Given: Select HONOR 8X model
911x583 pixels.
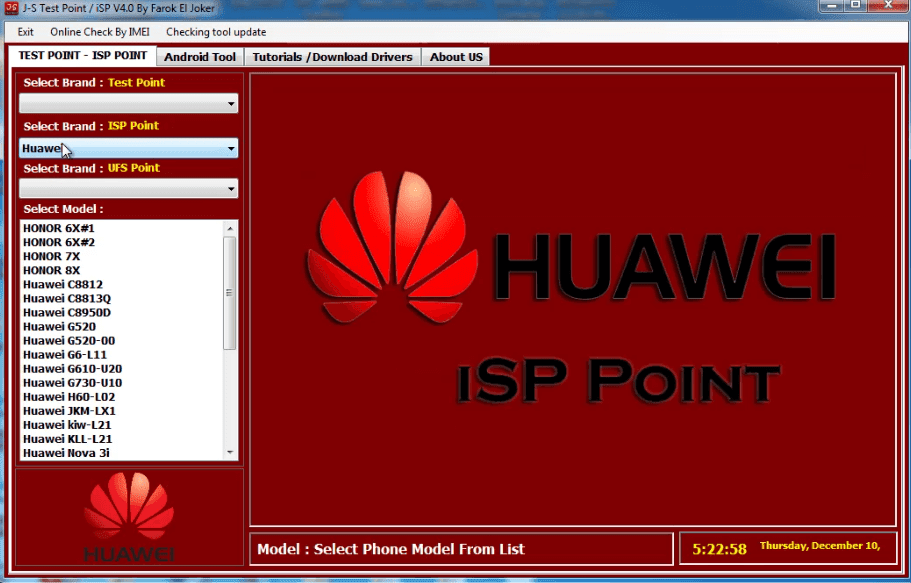Looking at the screenshot, I should pyautogui.click(x=52, y=270).
